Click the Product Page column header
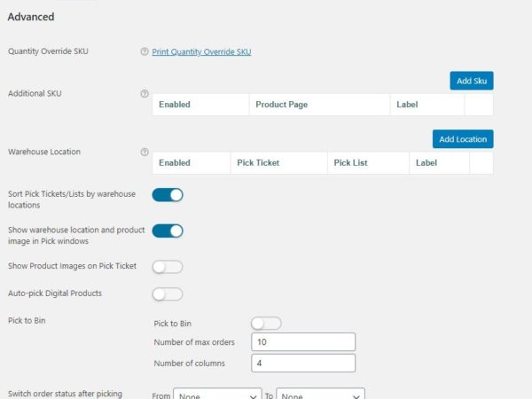Image resolution: width=532 pixels, height=399 pixels. tap(281, 105)
